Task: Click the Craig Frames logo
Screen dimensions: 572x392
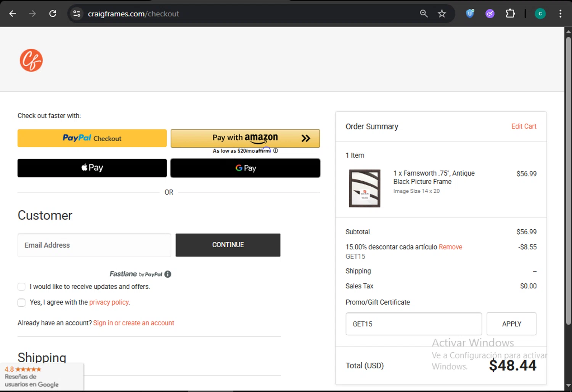Action: 31,60
